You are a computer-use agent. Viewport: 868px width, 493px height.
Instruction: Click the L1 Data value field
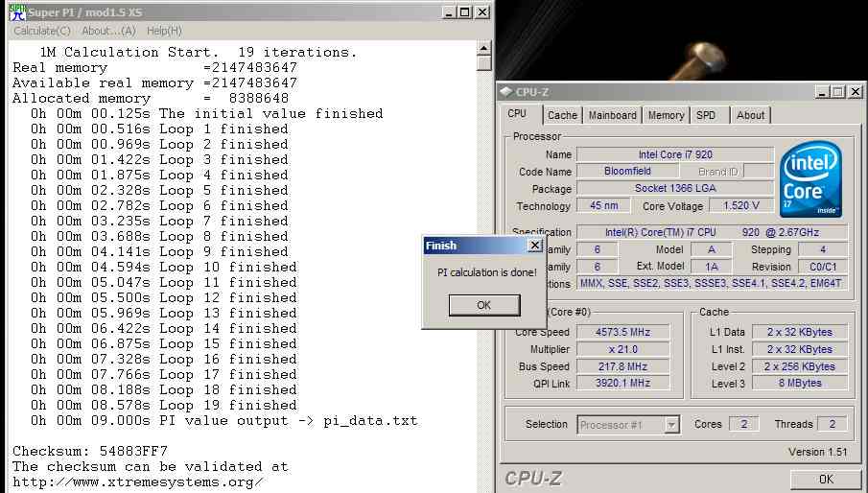coord(799,332)
